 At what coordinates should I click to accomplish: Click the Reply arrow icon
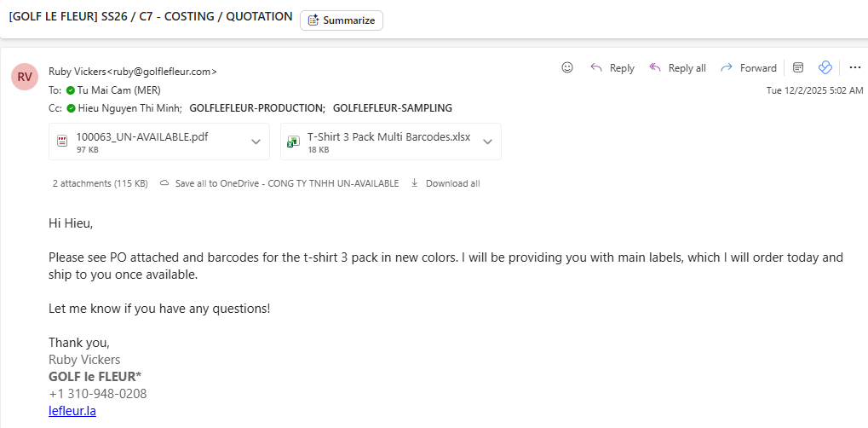596,68
